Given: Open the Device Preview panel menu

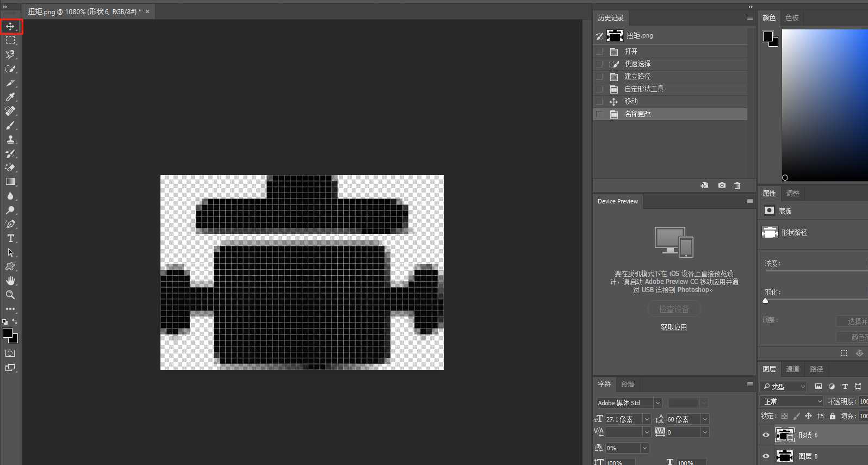Looking at the screenshot, I should coord(750,201).
